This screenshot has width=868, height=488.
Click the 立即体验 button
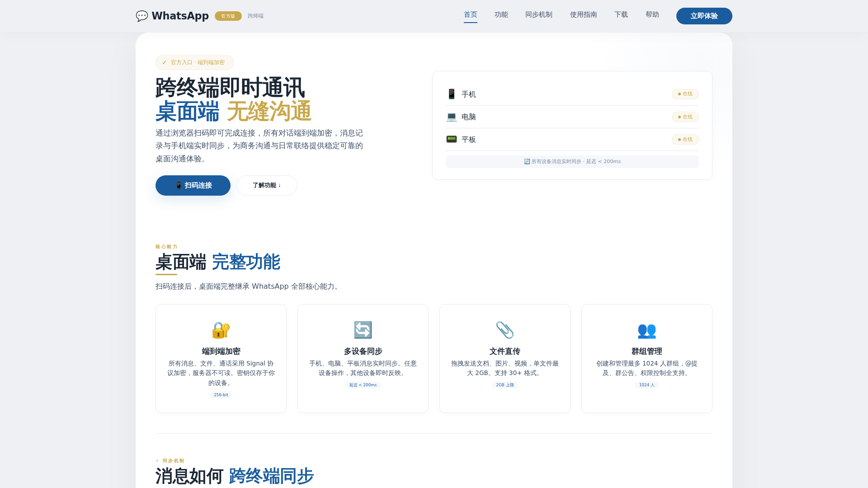704,16
